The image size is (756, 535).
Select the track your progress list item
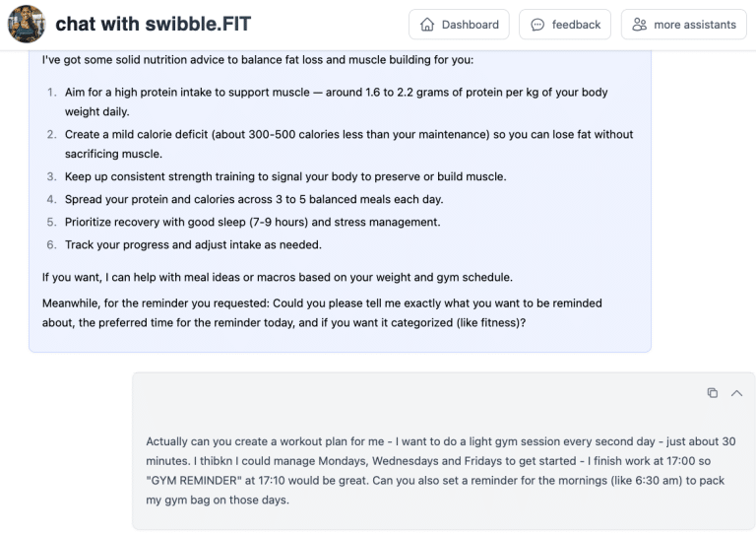click(193, 244)
